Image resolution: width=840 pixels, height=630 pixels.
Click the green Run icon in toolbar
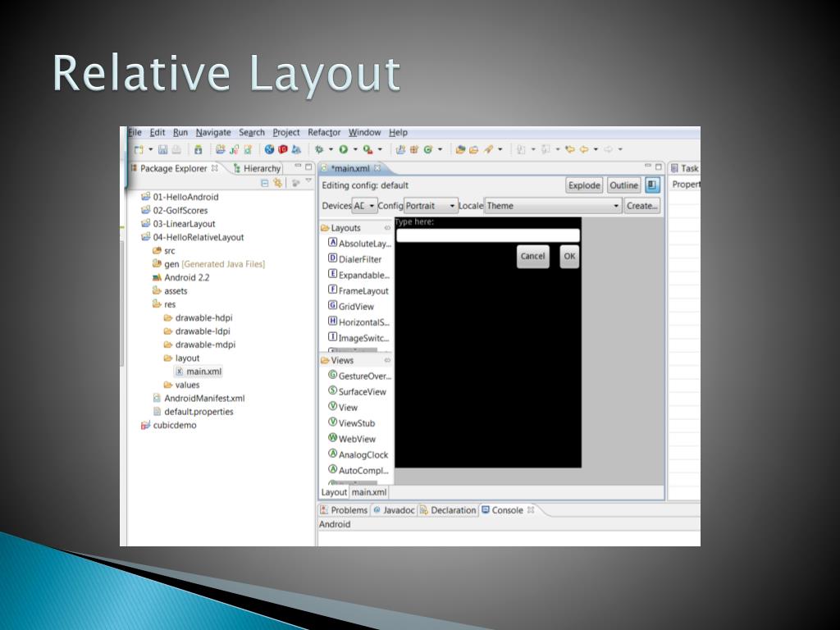[x=344, y=149]
